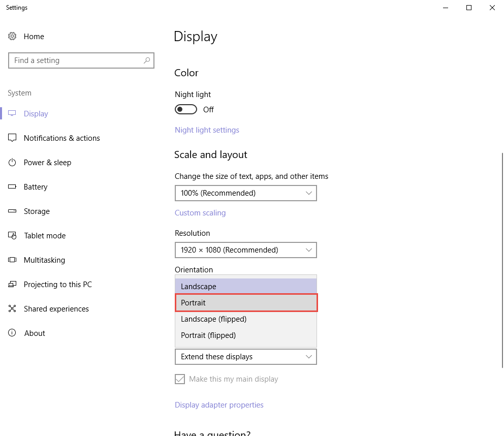This screenshot has height=436, width=504.
Task: Check Make this my main display
Action: point(180,379)
